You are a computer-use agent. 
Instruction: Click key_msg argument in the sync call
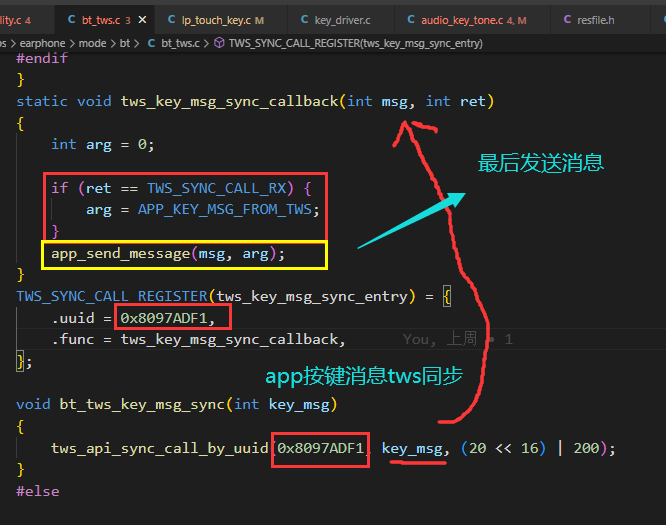(x=412, y=449)
